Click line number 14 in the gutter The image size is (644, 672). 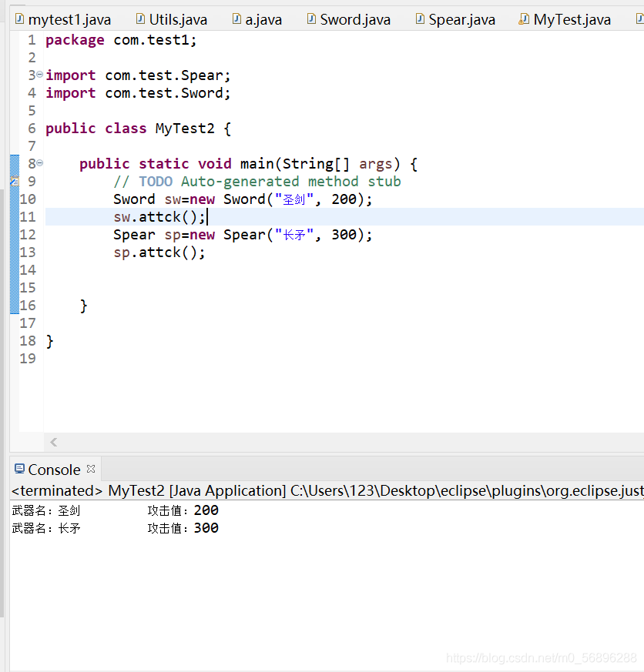[x=28, y=270]
